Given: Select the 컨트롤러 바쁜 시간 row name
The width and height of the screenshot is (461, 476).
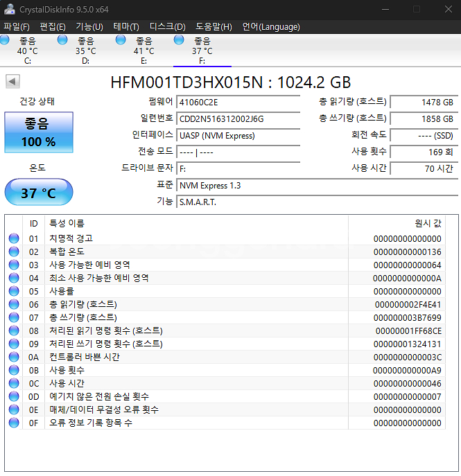Looking at the screenshot, I should pos(85,357).
